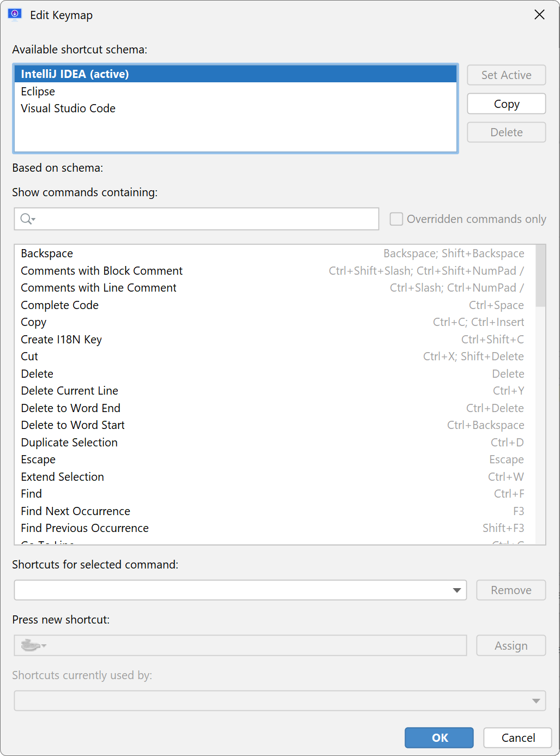This screenshot has height=756, width=560.
Task: Select Comments with Block Comment command
Action: 275,271
